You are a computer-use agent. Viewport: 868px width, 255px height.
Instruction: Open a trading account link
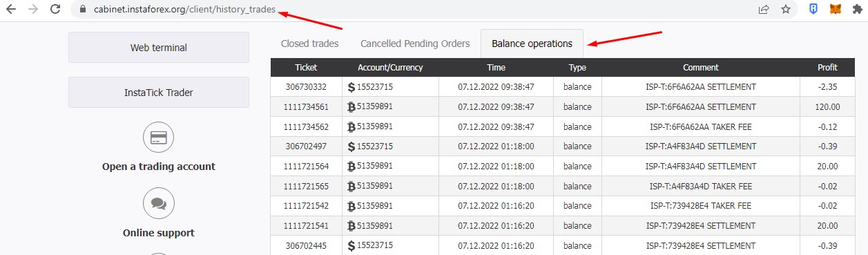159,167
